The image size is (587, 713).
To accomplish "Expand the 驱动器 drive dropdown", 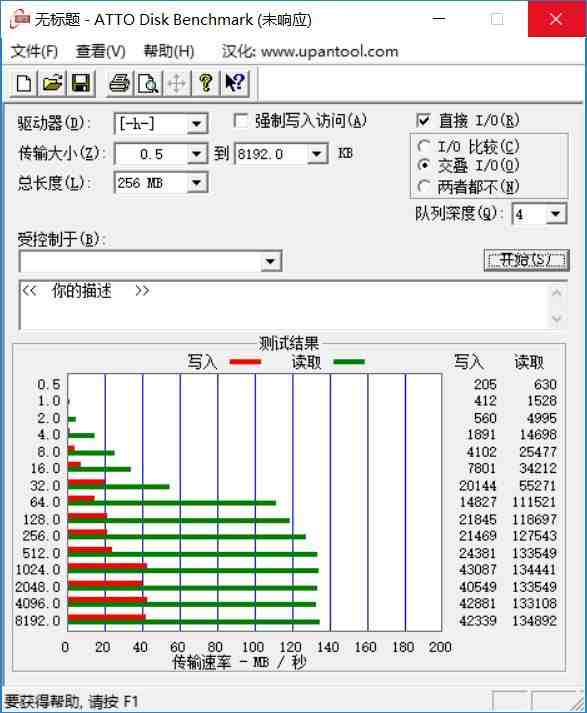I will tap(196, 124).
